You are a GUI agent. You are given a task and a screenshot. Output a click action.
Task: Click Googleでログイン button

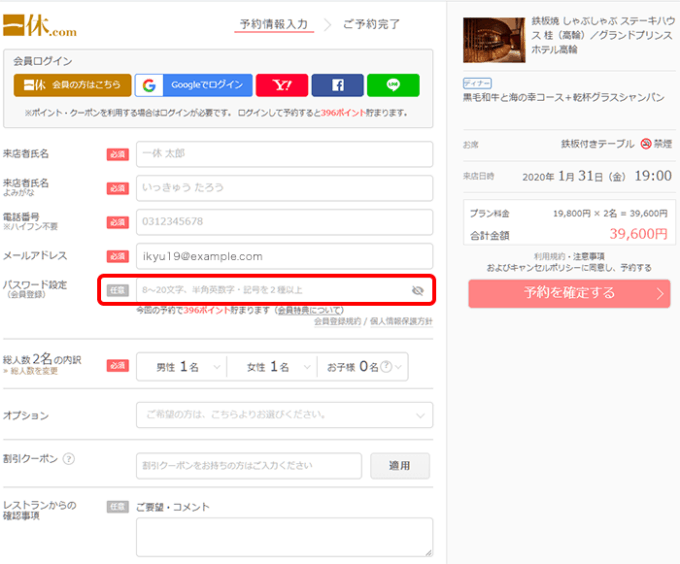pyautogui.click(x=193, y=85)
